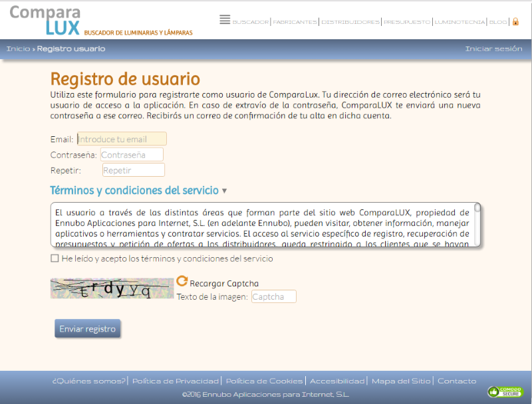This screenshot has width=532, height=404.
Task: Click the Comodo Secure badge
Action: 505,392
